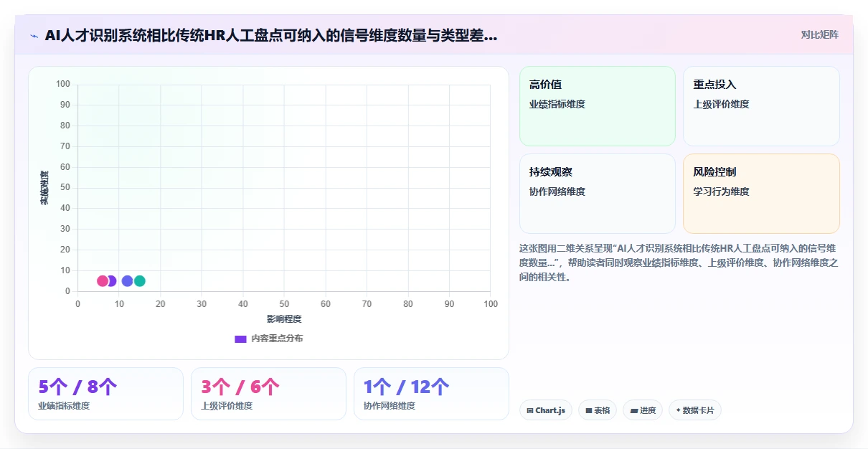Click the icon in the Chart.js chip
Image resolution: width=868 pixels, height=449 pixels.
(530, 411)
